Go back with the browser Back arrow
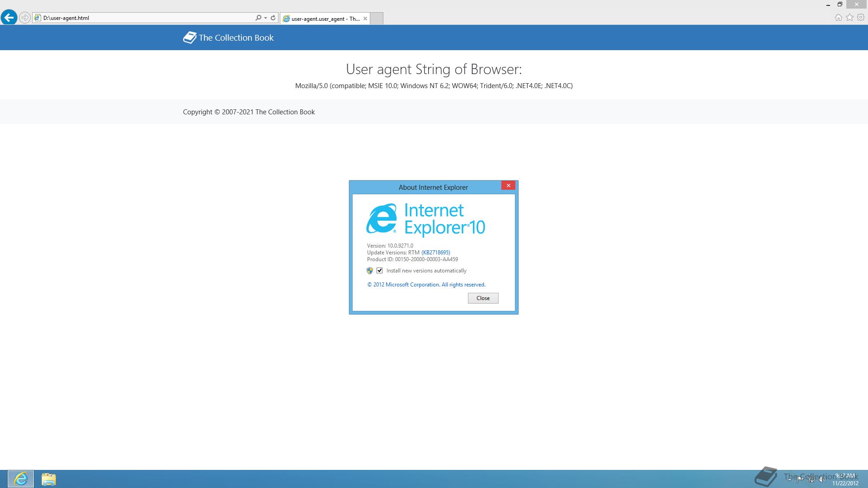Viewport: 868px width, 488px height. click(x=9, y=18)
